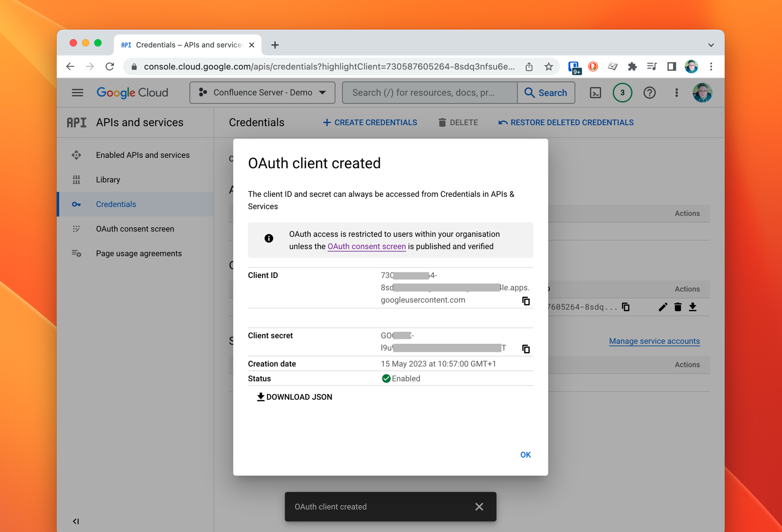
Task: Reload the current browser page
Action: click(110, 67)
